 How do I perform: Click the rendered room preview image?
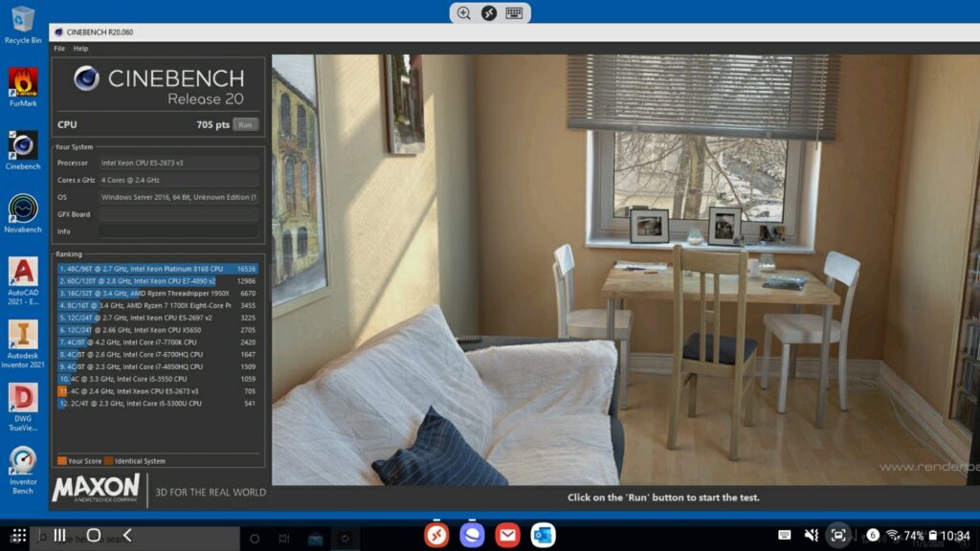pyautogui.click(x=626, y=270)
